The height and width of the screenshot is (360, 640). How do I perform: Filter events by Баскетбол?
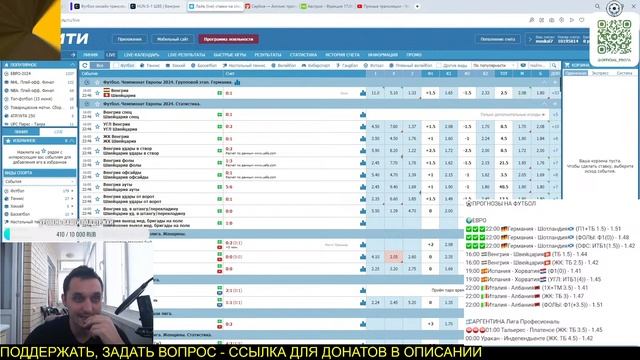(x=204, y=65)
